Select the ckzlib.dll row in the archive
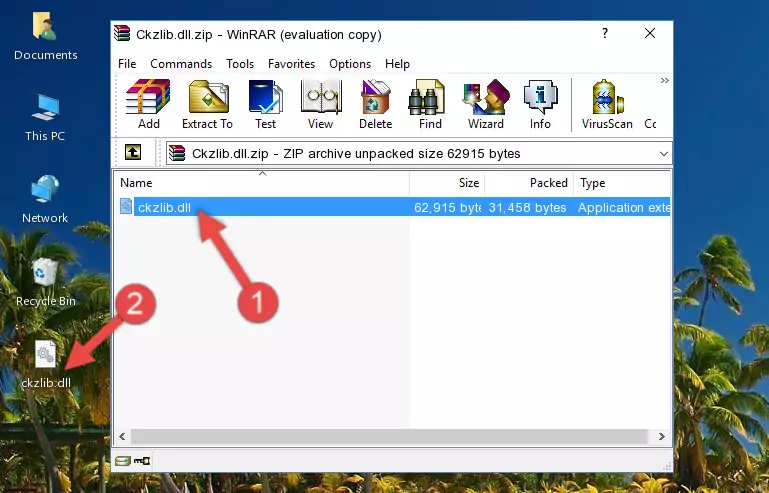 pyautogui.click(x=394, y=207)
